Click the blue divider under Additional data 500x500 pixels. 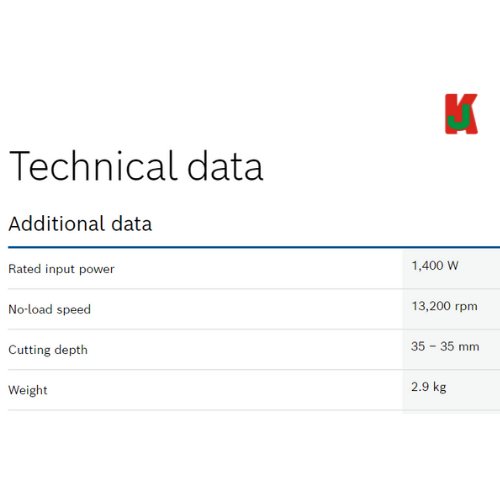tap(254, 247)
